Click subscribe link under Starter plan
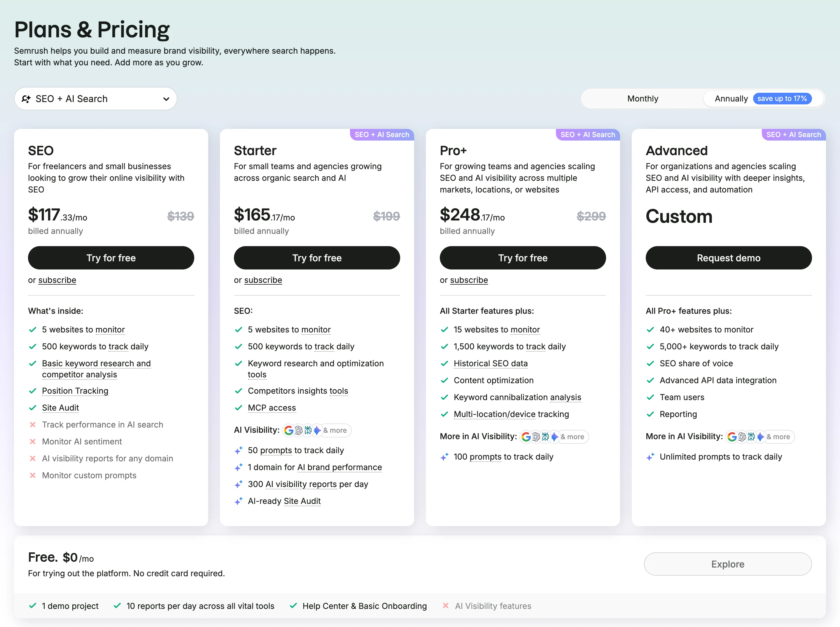Viewport: 840px width, 627px height. (x=263, y=280)
